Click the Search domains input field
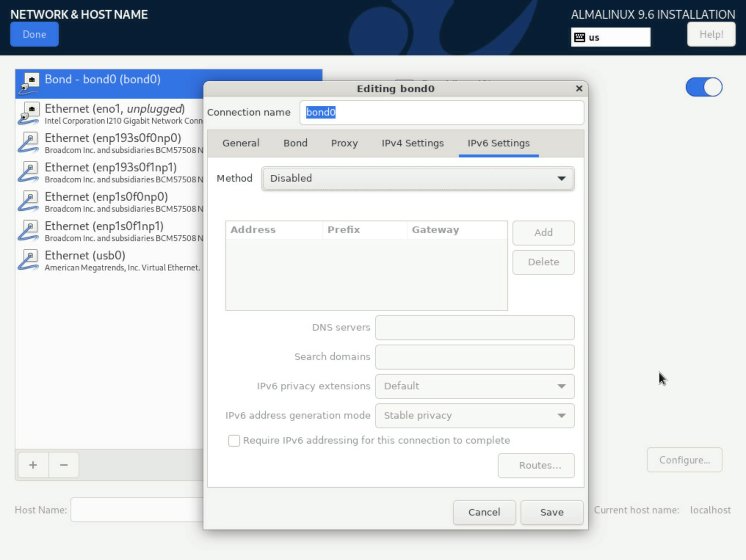 tap(475, 357)
